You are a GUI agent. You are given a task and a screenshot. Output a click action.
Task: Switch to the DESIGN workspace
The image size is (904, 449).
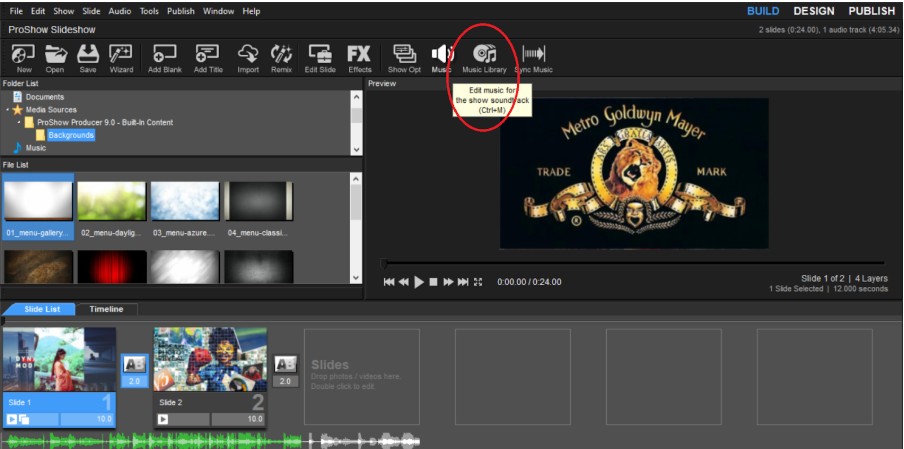point(813,11)
